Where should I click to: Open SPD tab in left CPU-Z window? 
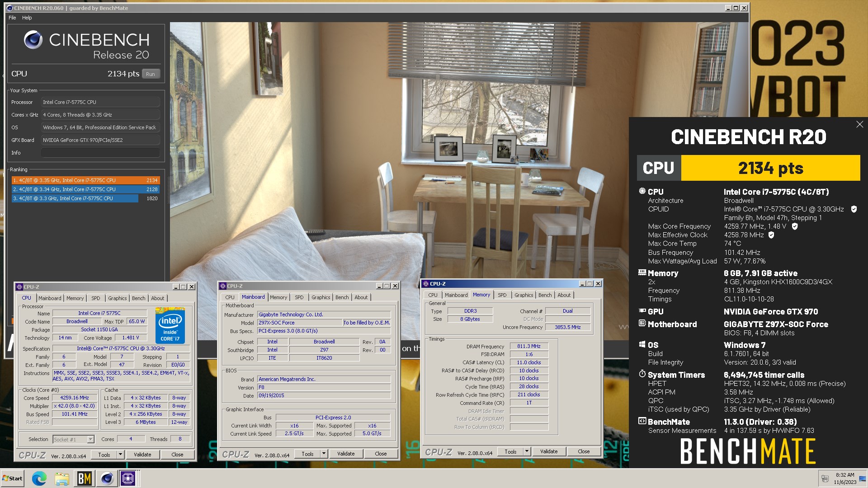[96, 298]
